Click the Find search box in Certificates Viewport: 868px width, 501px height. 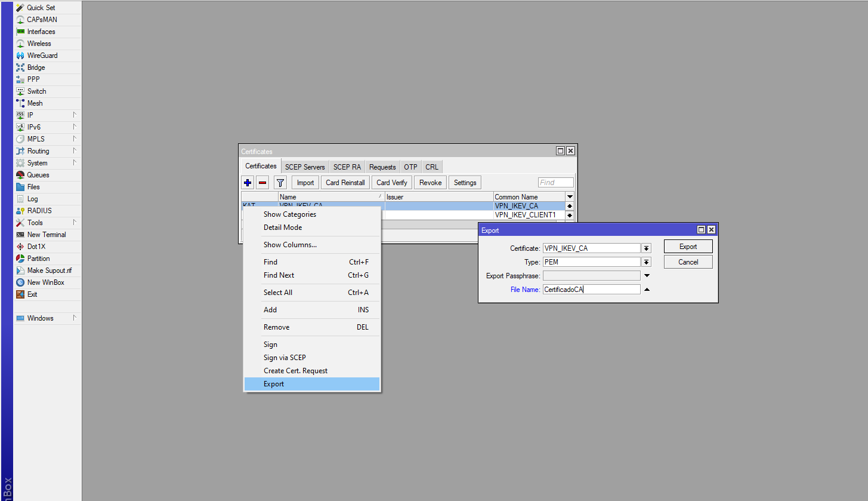555,183
